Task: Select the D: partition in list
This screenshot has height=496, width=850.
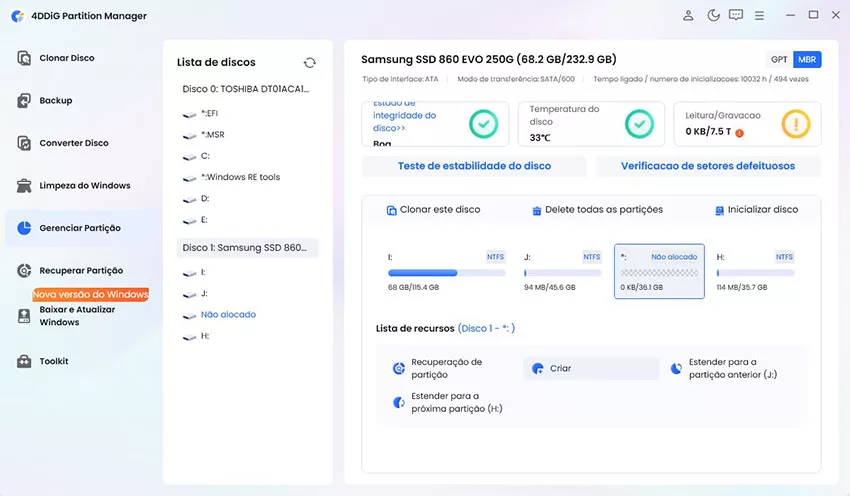Action: click(196, 198)
